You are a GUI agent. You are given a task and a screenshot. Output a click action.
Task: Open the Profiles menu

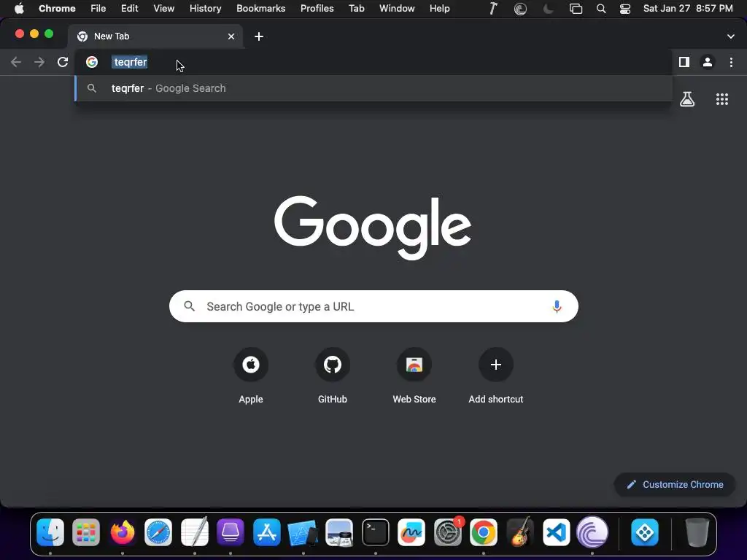click(x=317, y=9)
